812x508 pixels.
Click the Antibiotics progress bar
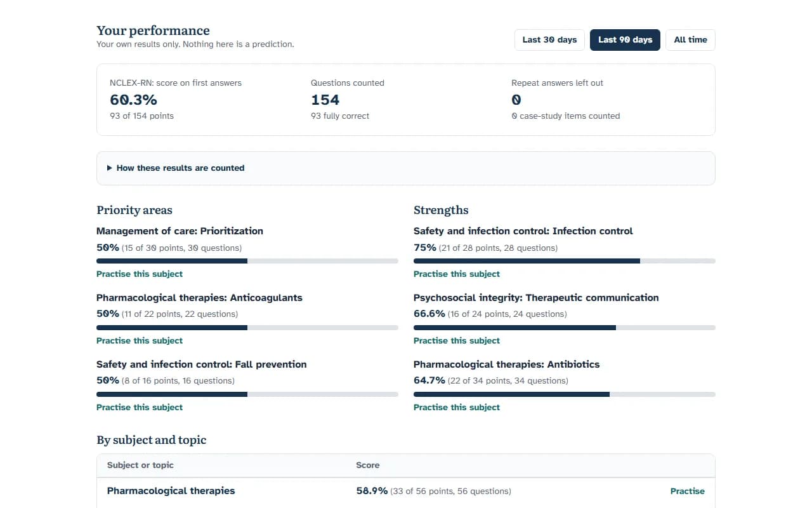coord(565,394)
